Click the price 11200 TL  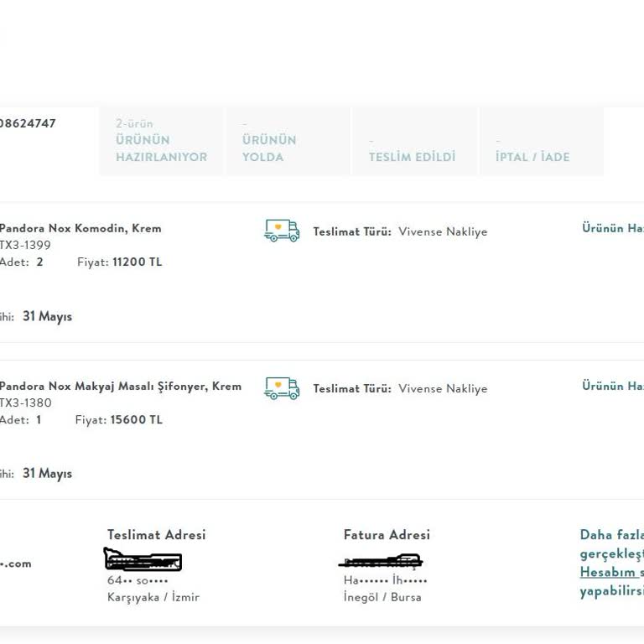pyautogui.click(x=138, y=262)
